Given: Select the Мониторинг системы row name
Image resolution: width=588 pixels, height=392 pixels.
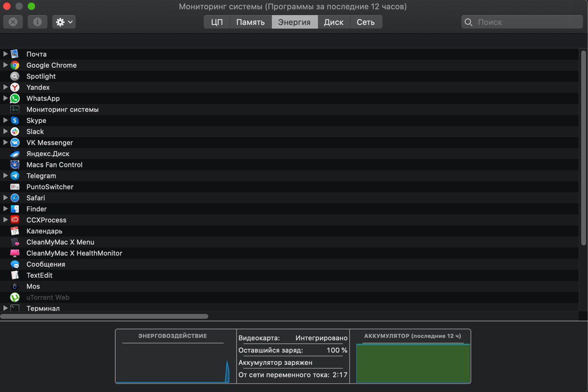Looking at the screenshot, I should [x=62, y=109].
